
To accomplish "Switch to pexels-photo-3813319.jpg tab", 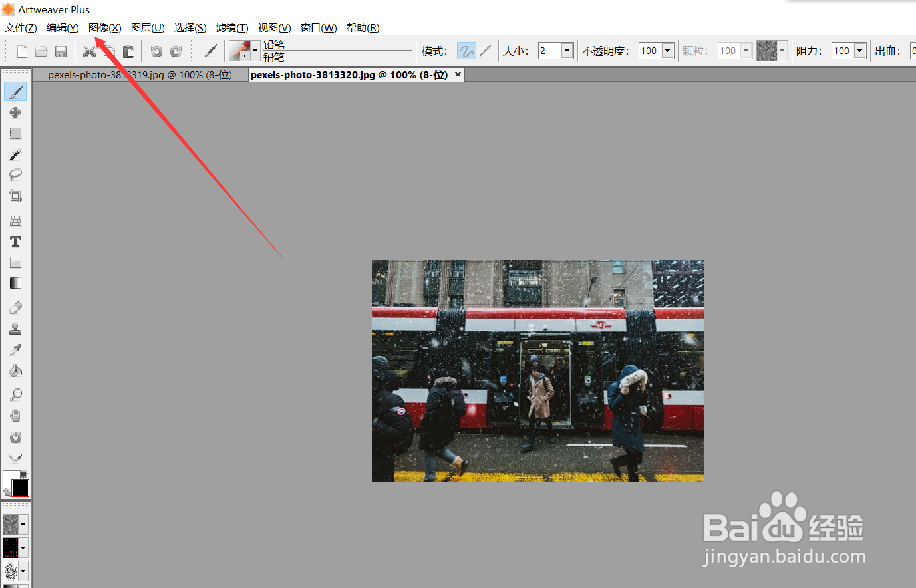I will 140,75.
